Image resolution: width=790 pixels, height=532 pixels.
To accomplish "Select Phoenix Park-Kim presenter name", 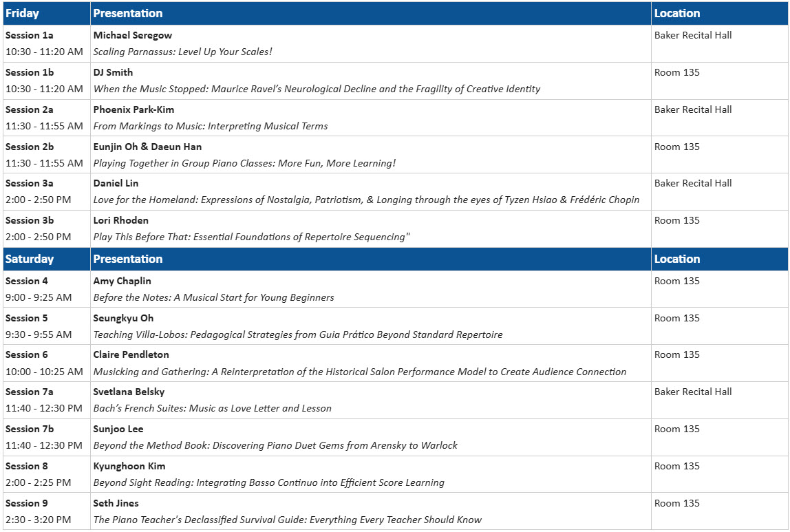I will pyautogui.click(x=134, y=110).
